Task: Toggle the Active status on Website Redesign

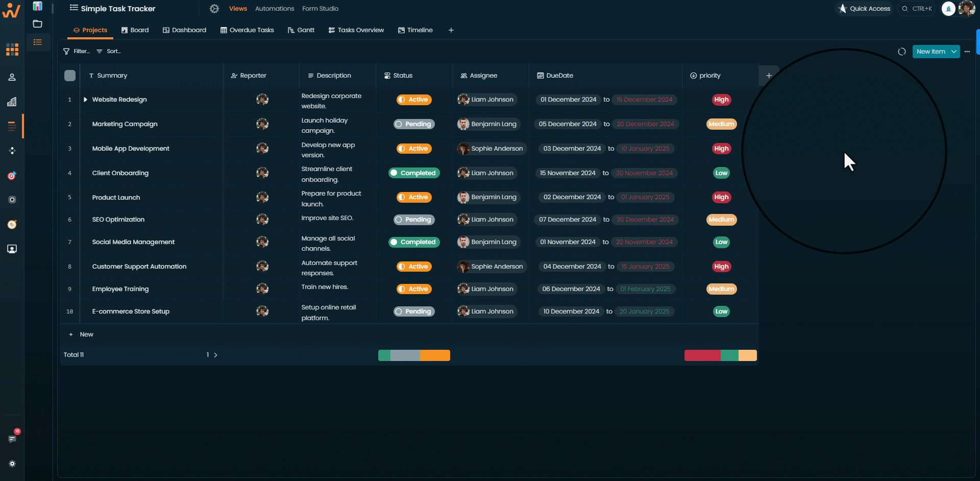Action: pos(414,100)
